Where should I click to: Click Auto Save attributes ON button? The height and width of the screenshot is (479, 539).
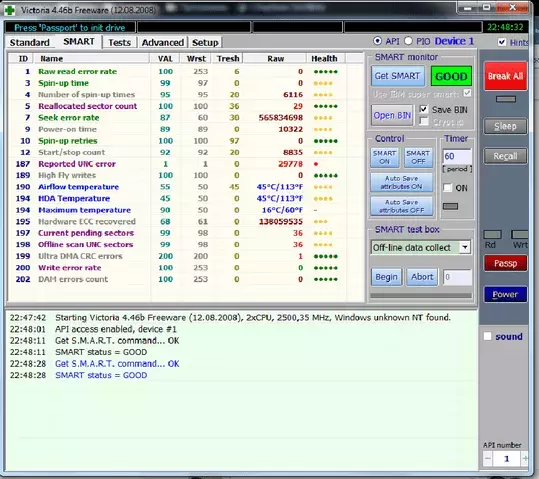pos(402,182)
